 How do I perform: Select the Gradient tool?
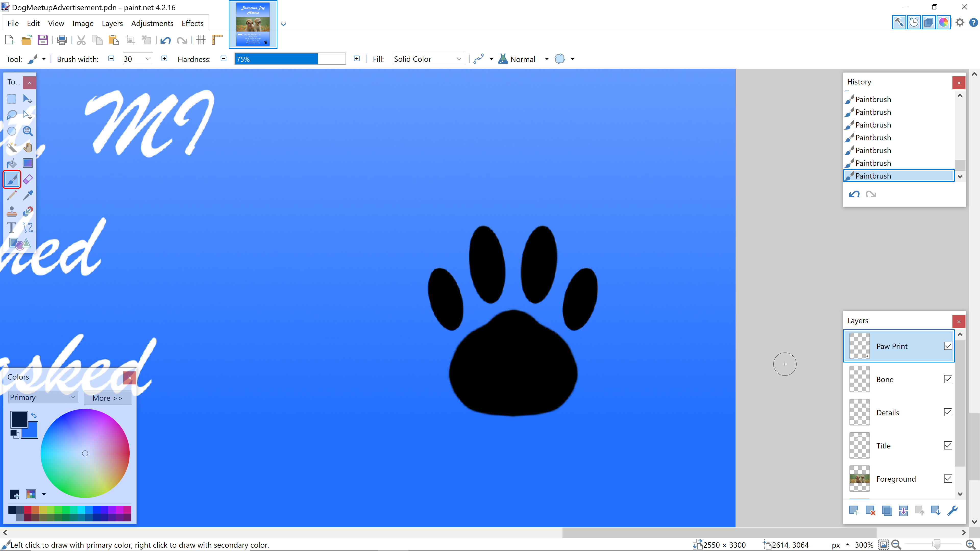[27, 163]
